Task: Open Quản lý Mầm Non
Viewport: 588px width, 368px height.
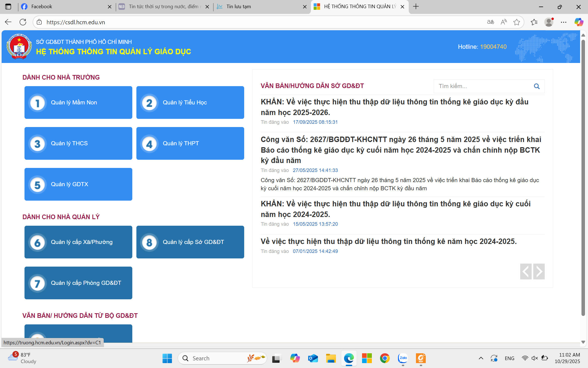Action: tap(78, 102)
